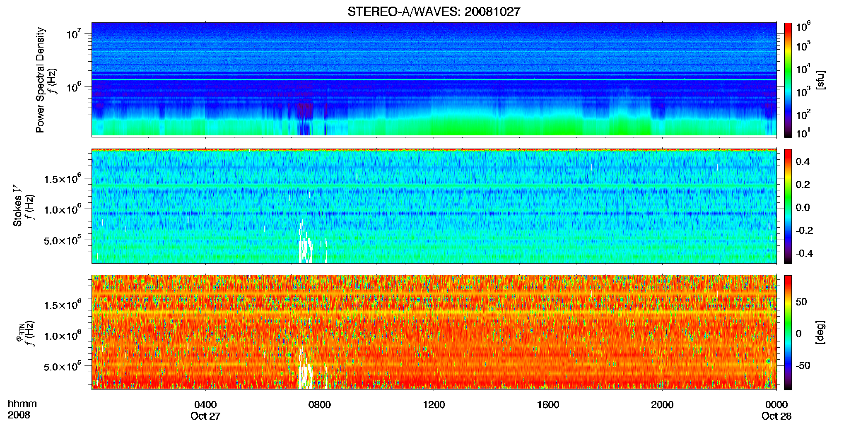Click the Power Spectral Density axis label
This screenshot has height=447, width=868.
(x=40, y=80)
